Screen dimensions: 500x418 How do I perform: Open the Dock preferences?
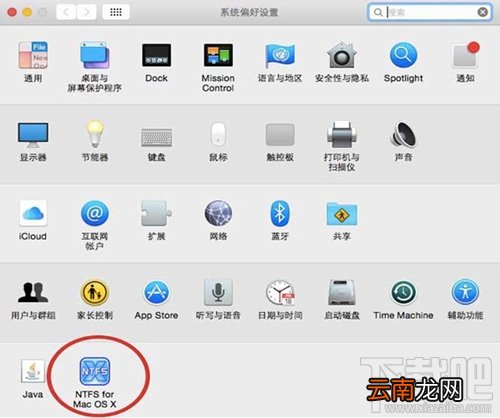click(x=156, y=55)
